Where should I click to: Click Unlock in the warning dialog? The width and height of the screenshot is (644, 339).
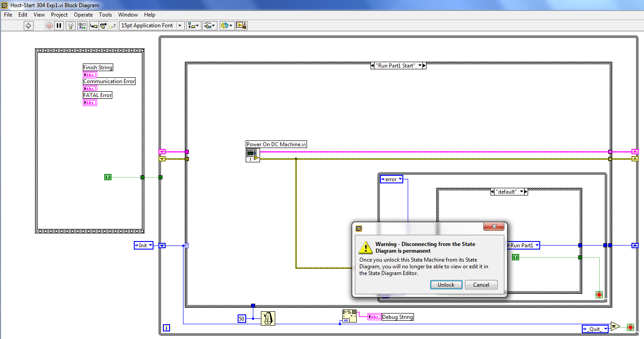(446, 285)
